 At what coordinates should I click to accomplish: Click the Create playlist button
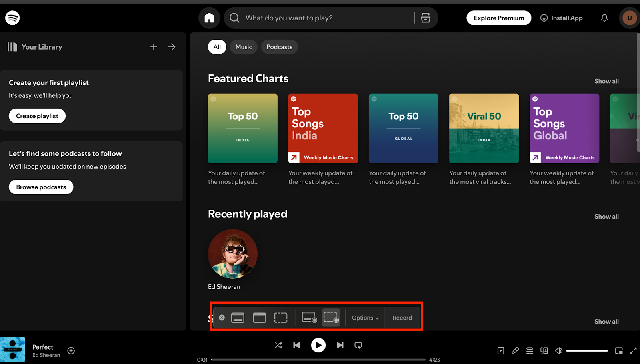click(x=37, y=116)
